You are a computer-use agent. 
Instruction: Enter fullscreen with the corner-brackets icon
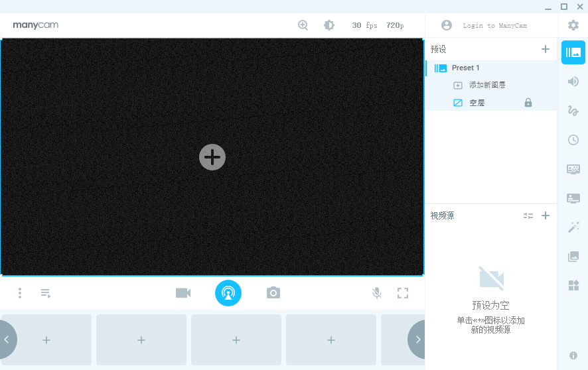coord(403,293)
